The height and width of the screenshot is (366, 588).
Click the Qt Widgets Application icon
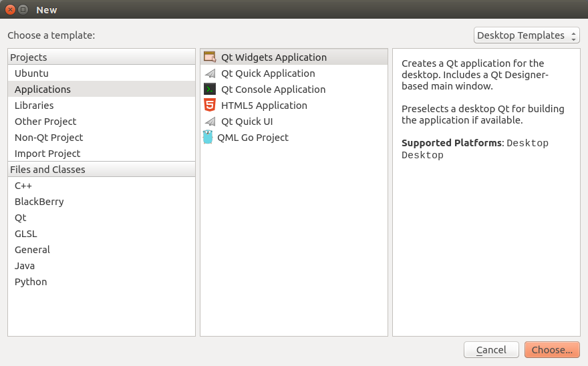coord(210,57)
